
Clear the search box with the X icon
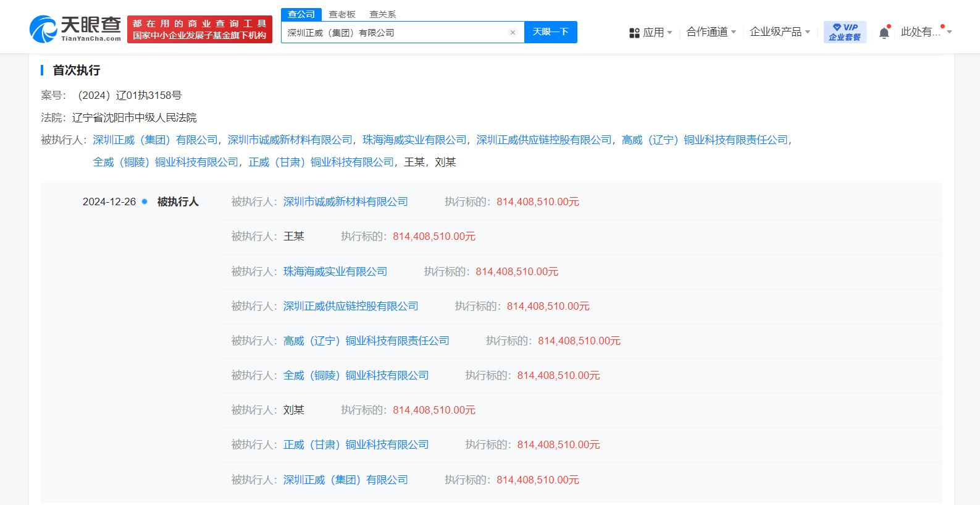point(513,33)
